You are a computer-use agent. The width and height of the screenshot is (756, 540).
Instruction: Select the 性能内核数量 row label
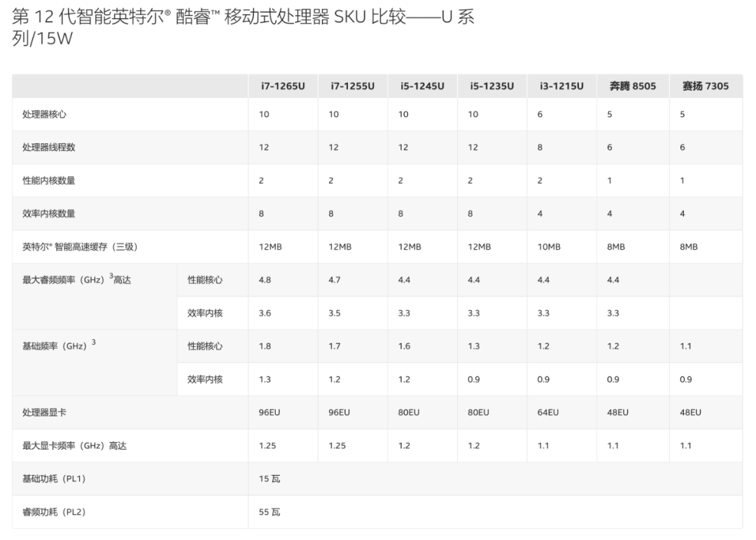pyautogui.click(x=49, y=180)
